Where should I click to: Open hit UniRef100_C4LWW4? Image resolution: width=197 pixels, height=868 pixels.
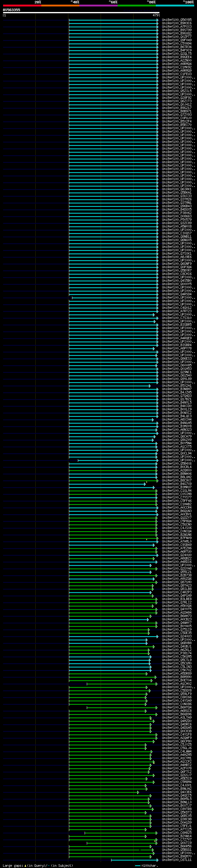point(177,752)
